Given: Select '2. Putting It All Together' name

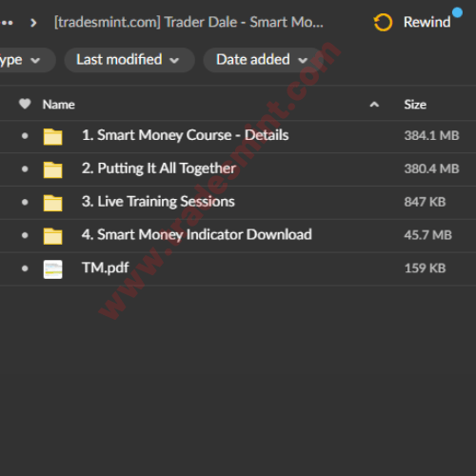Looking at the screenshot, I should [159, 169].
